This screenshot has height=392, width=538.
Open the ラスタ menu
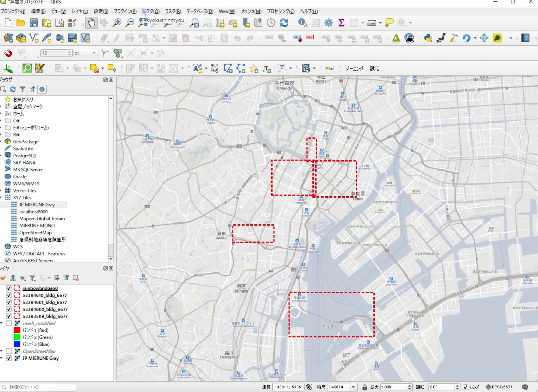point(173,11)
